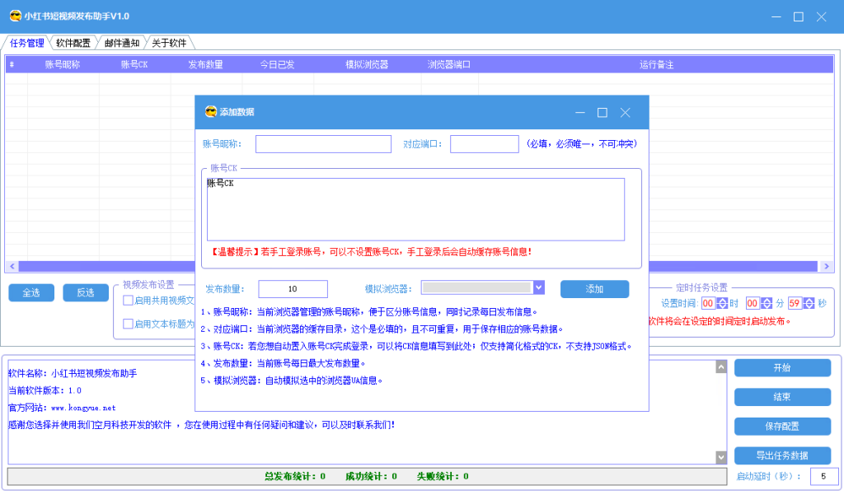Click the 结束 button

(782, 397)
